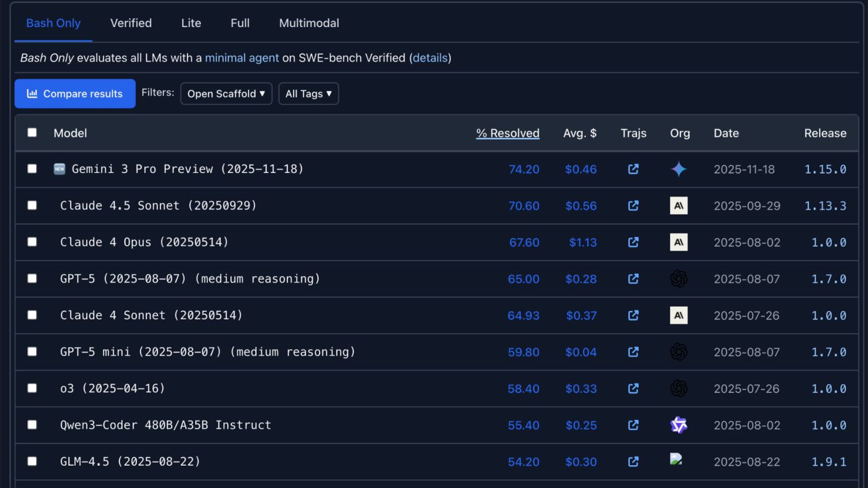Check the GPT-5 mini row checkbox
868x488 pixels.
coord(32,351)
